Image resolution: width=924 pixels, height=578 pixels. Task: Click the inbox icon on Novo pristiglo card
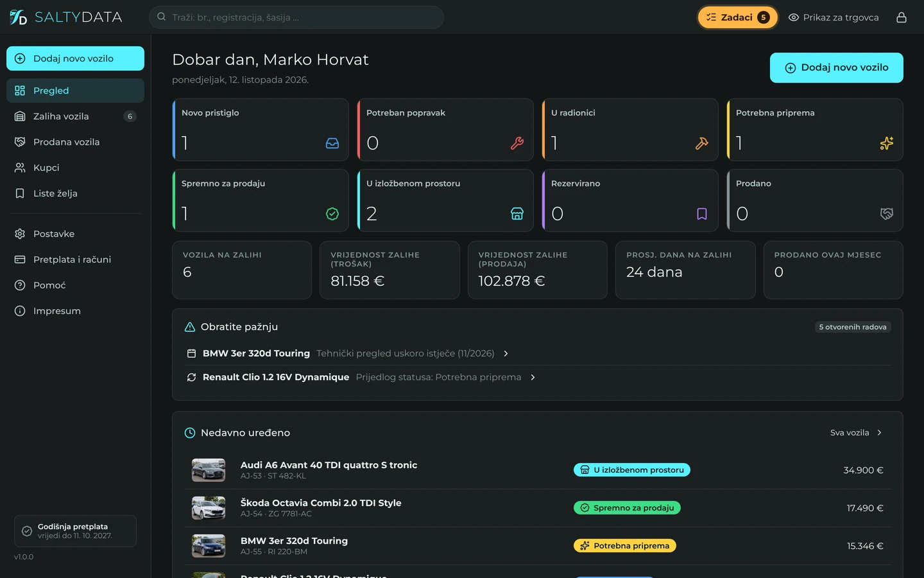[x=332, y=143]
